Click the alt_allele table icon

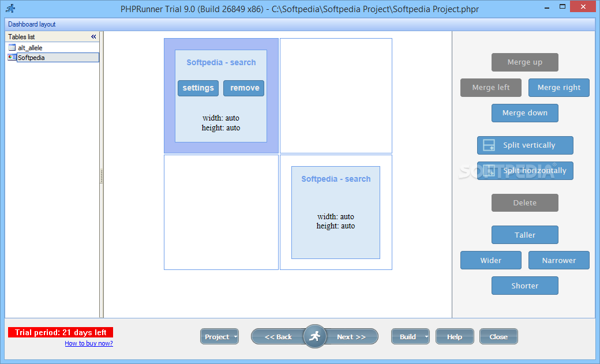[12, 47]
